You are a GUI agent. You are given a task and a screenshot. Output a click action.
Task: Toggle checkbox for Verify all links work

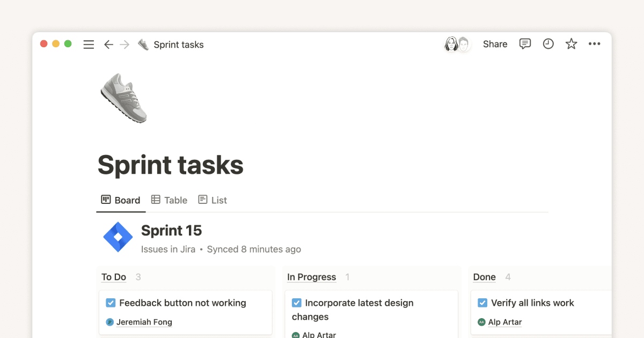click(482, 303)
